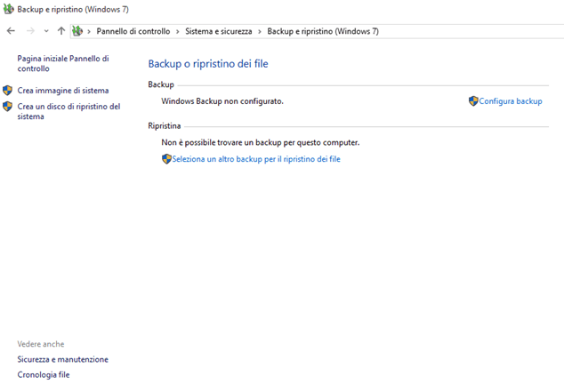
Task: Click Windows Backup non configurato text
Action: click(222, 101)
